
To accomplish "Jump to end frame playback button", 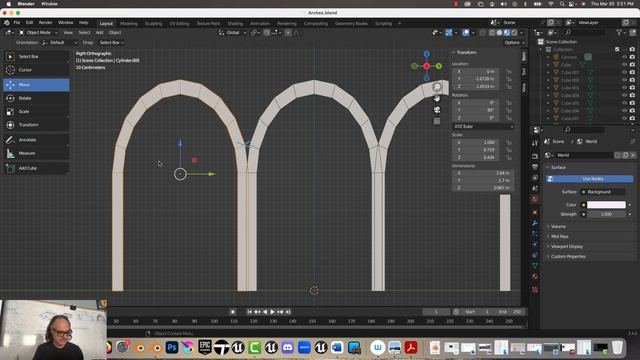I will 288,312.
